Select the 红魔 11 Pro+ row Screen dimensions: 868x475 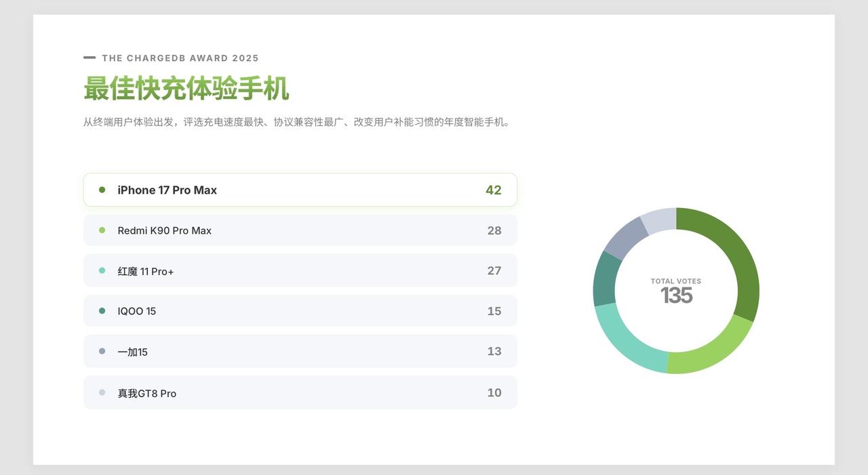pyautogui.click(x=300, y=270)
